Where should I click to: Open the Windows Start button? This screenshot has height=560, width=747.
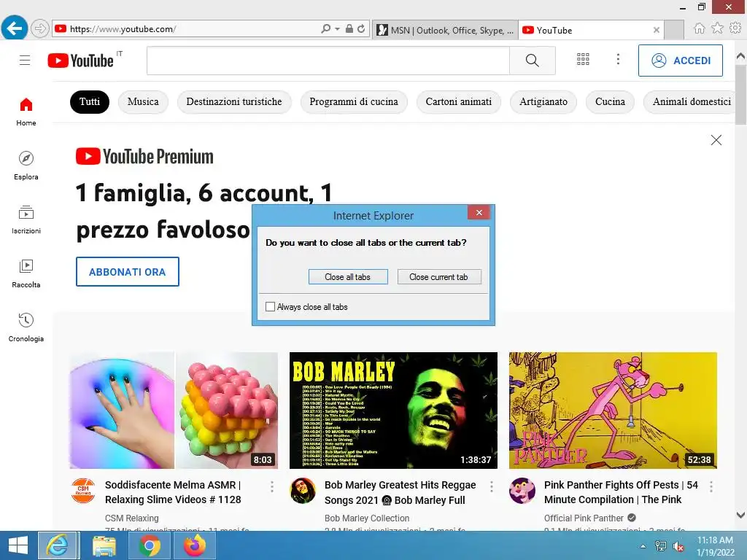coord(18,545)
